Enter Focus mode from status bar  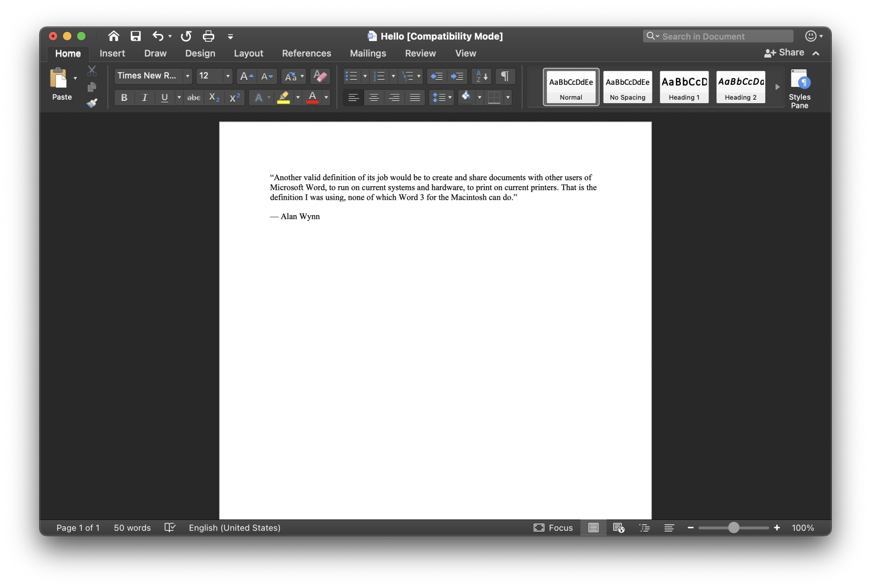pos(553,528)
